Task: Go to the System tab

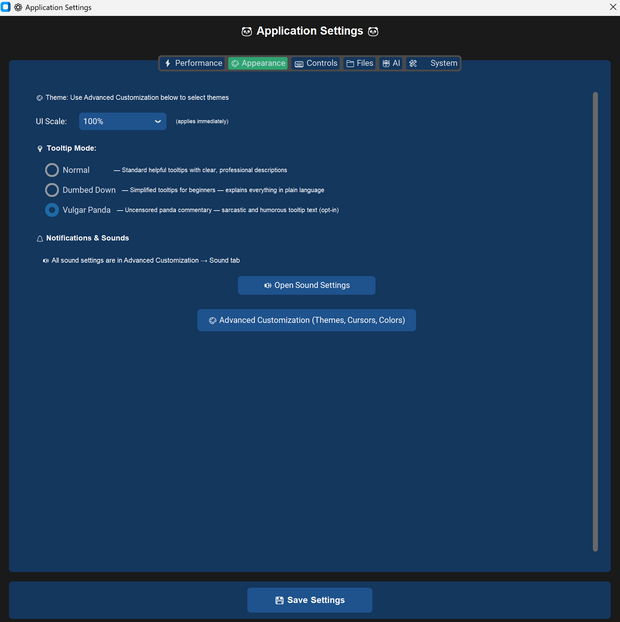Action: (x=433, y=63)
